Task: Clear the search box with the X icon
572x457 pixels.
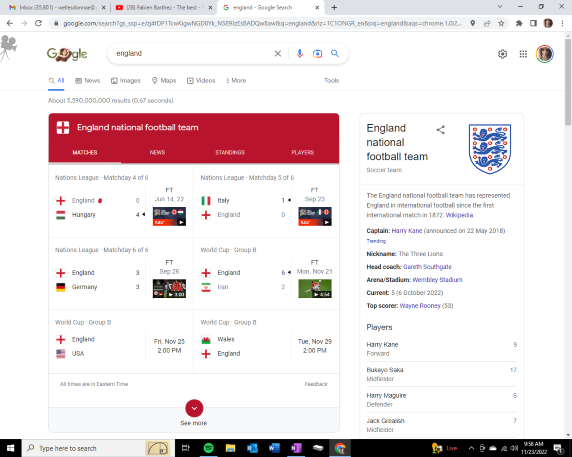Action: (x=278, y=54)
